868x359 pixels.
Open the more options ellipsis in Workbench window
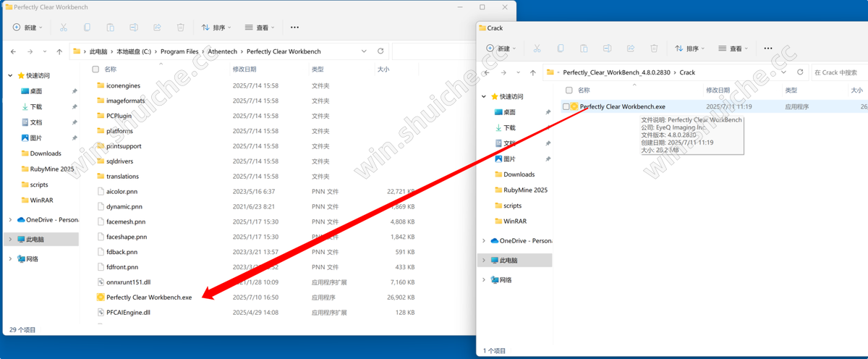coord(294,28)
